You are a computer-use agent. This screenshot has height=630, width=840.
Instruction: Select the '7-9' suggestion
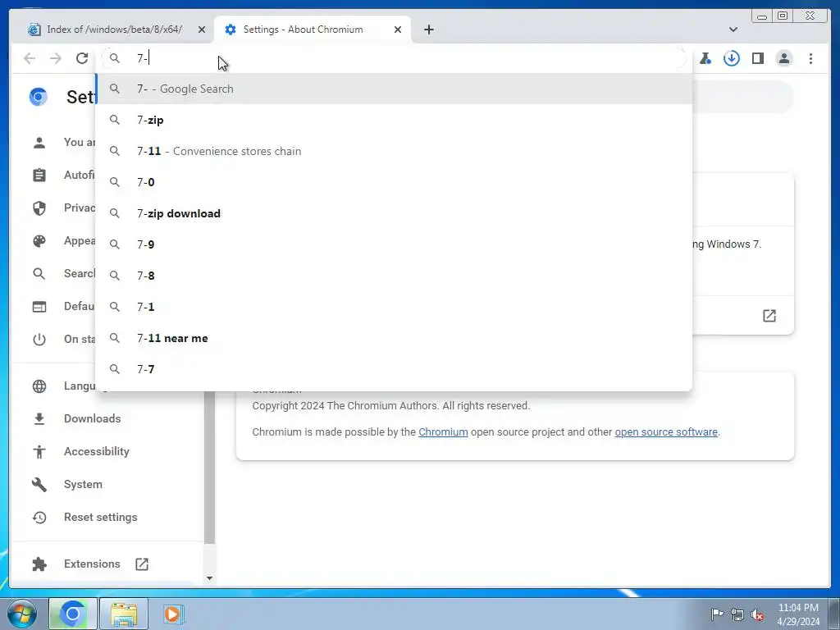click(x=394, y=244)
